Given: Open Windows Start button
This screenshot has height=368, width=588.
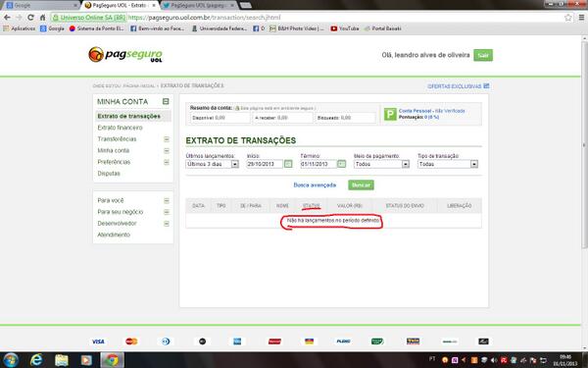Looking at the screenshot, I should (10, 360).
